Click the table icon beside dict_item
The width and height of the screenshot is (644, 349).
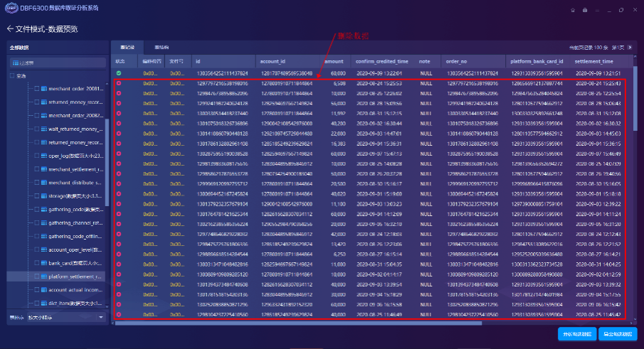tap(43, 303)
